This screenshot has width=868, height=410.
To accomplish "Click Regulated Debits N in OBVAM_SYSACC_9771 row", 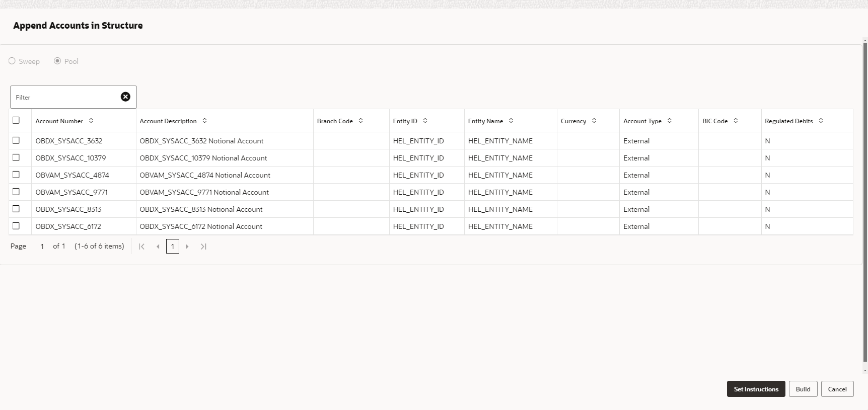I will (767, 192).
